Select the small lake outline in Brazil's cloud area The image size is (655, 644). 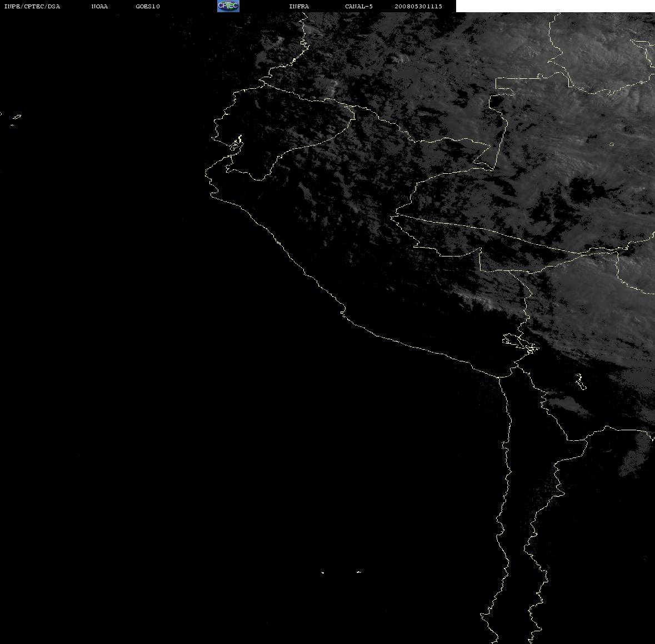tap(611, 144)
